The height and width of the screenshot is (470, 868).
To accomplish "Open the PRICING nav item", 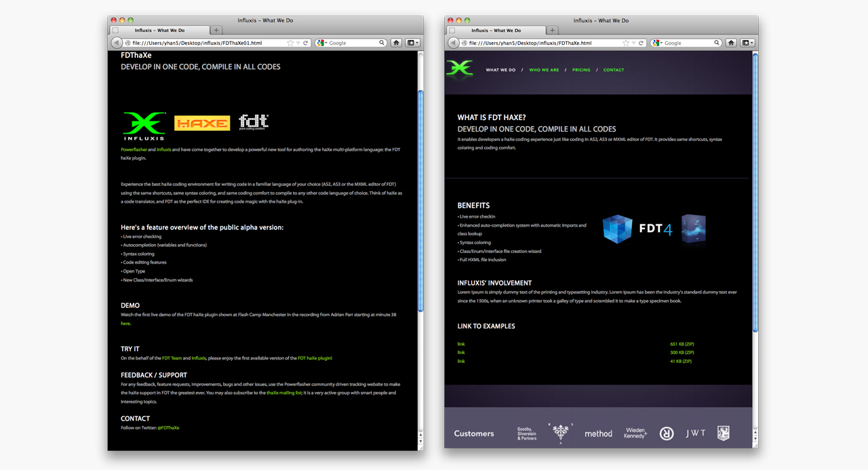I will click(x=581, y=70).
